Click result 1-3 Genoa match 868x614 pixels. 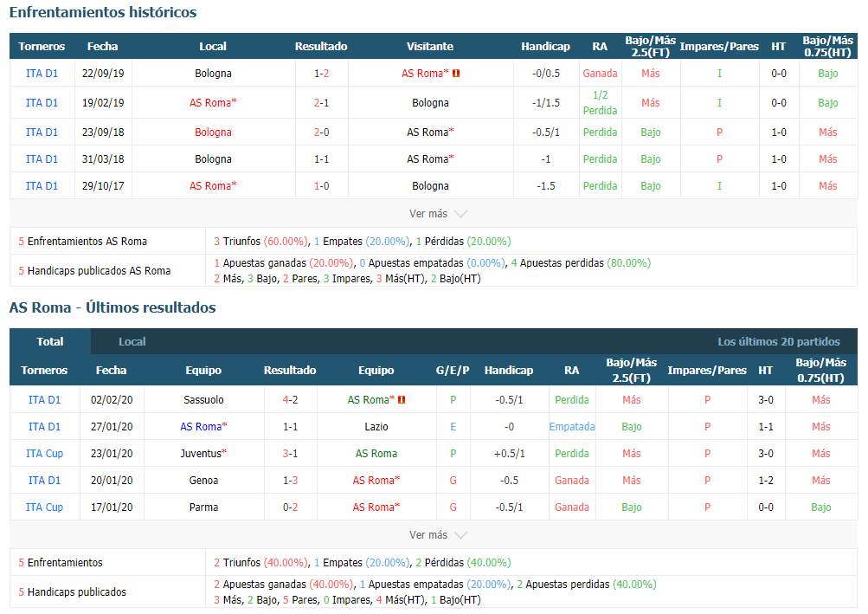290,481
